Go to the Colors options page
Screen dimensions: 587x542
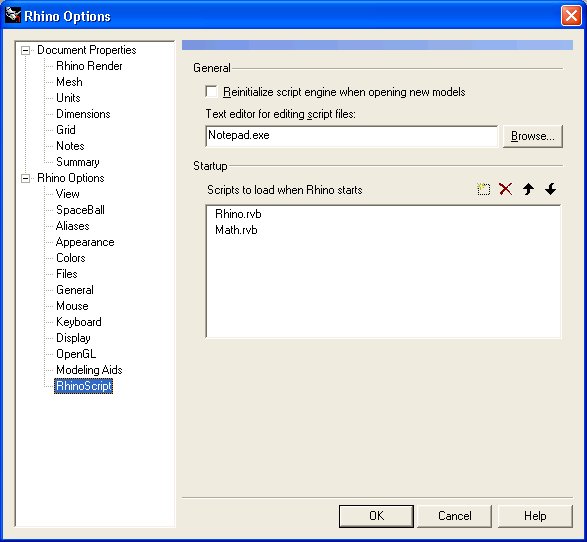point(71,258)
